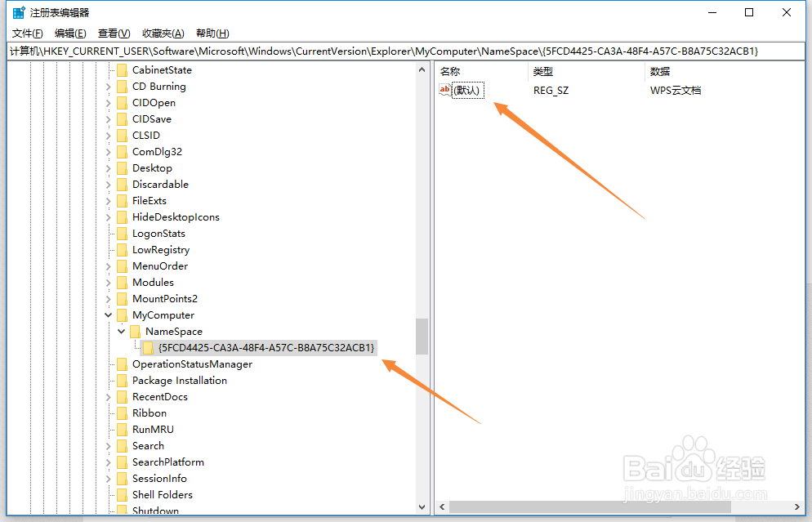Screen dimensions: 812x522
Task: Collapse the NameSpace key
Action: [x=121, y=332]
